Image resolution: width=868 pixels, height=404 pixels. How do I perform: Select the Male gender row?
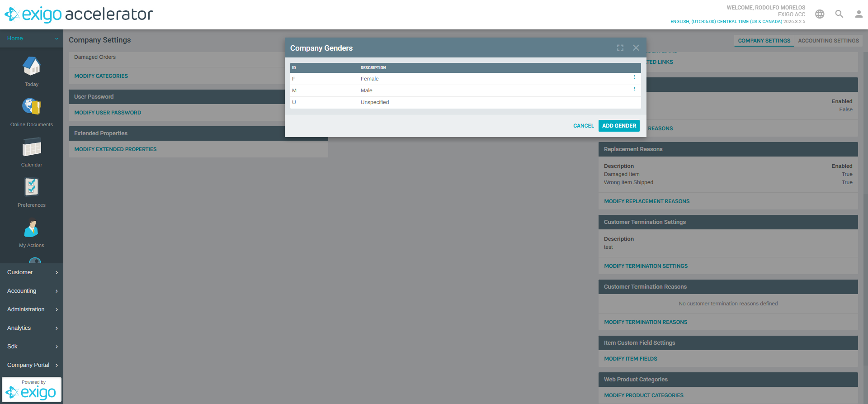tap(465, 90)
